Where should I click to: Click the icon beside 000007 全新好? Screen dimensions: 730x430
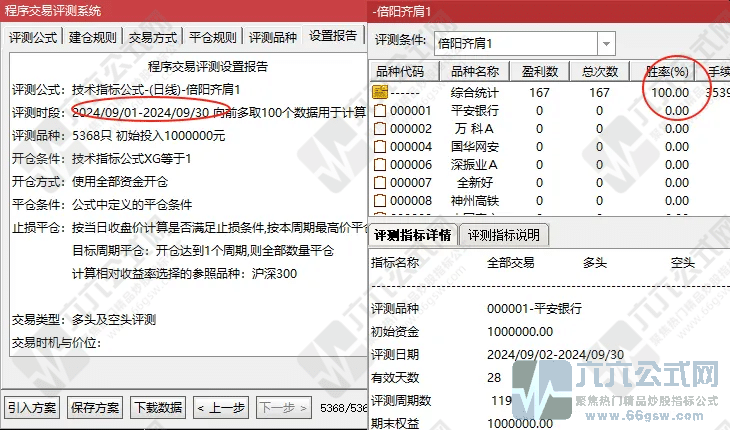[380, 183]
